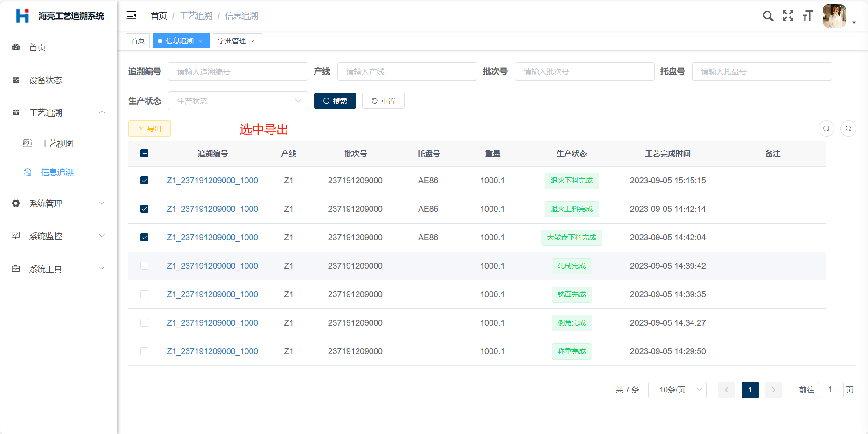Focus the 托盘号 input field
Viewport: 868px width, 434px height.
[x=762, y=71]
